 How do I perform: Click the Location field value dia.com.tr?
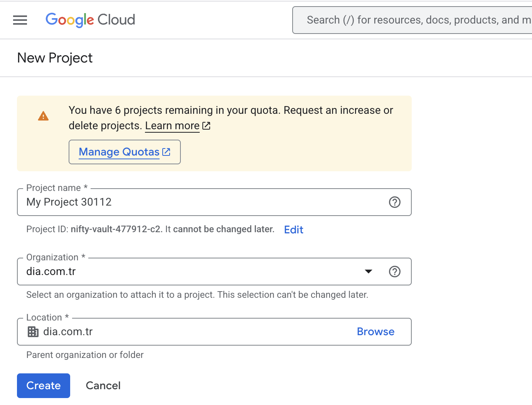pyautogui.click(x=68, y=332)
